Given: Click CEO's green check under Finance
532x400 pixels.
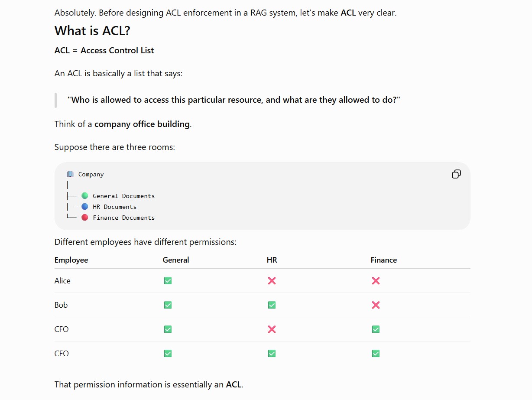Looking at the screenshot, I should pyautogui.click(x=376, y=354).
